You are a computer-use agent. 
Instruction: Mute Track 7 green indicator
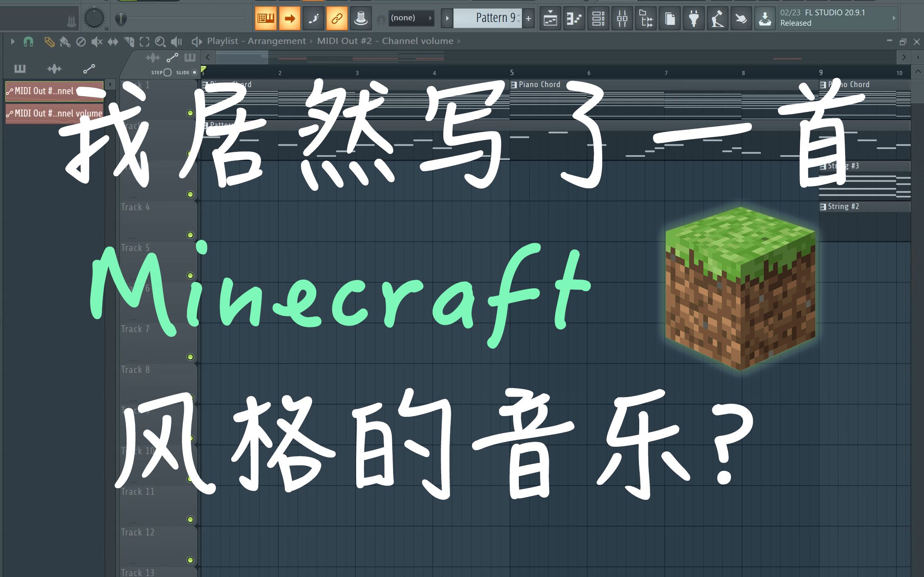click(x=190, y=357)
